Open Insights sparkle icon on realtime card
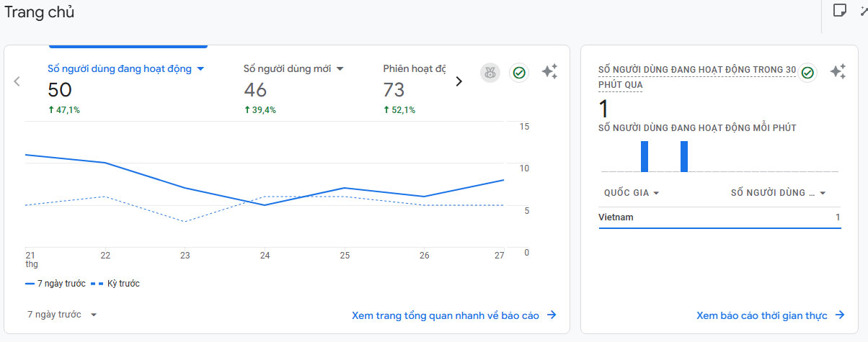The height and width of the screenshot is (342, 868). point(838,72)
